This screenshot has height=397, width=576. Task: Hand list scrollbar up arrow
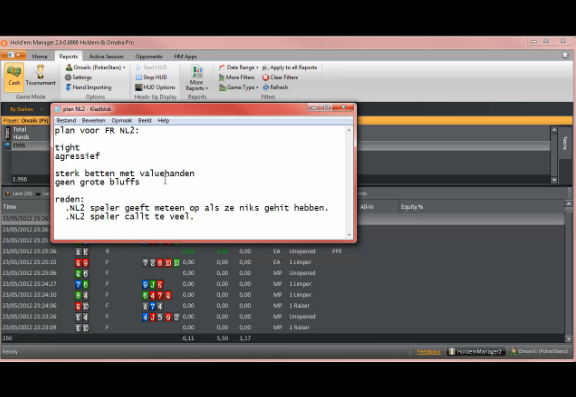tap(568, 203)
